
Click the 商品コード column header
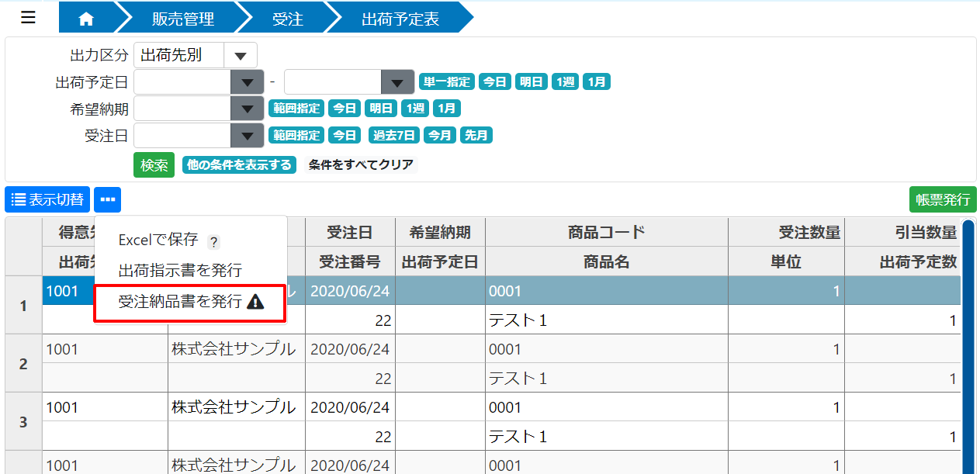[607, 232]
